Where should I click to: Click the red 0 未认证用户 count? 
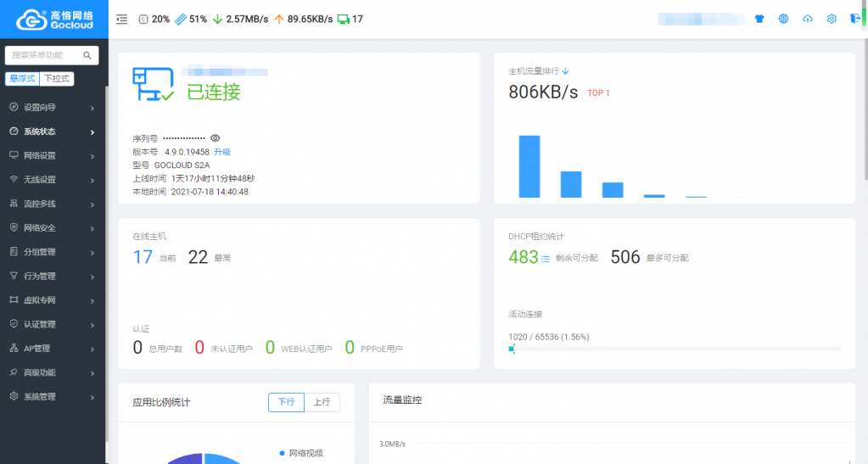[199, 347]
